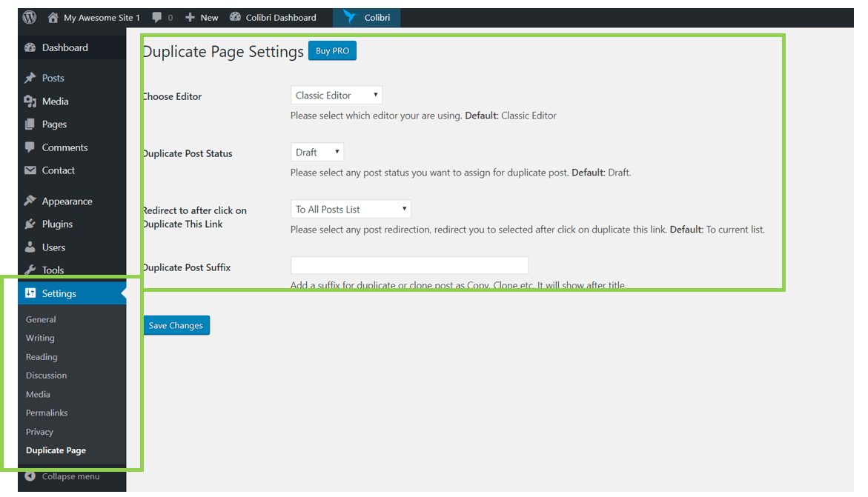
Task: Switch to the Colibri tab in the admin bar
Action: tap(366, 17)
